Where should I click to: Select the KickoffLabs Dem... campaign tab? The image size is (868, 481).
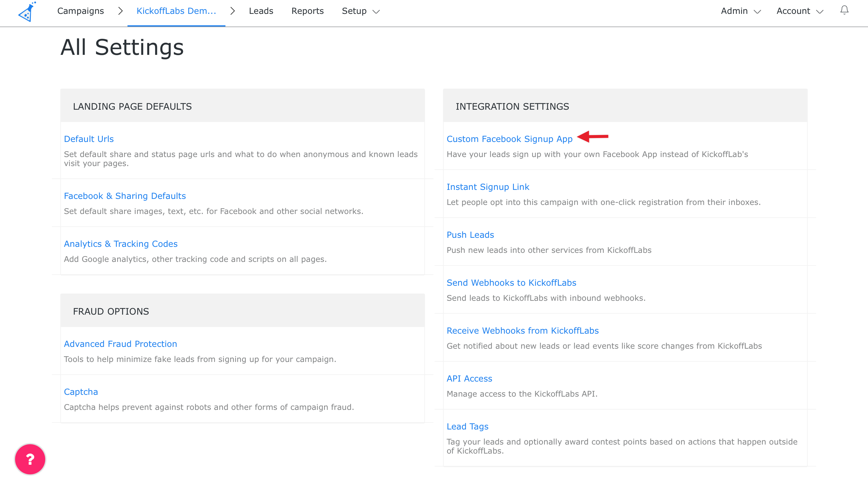pos(176,11)
